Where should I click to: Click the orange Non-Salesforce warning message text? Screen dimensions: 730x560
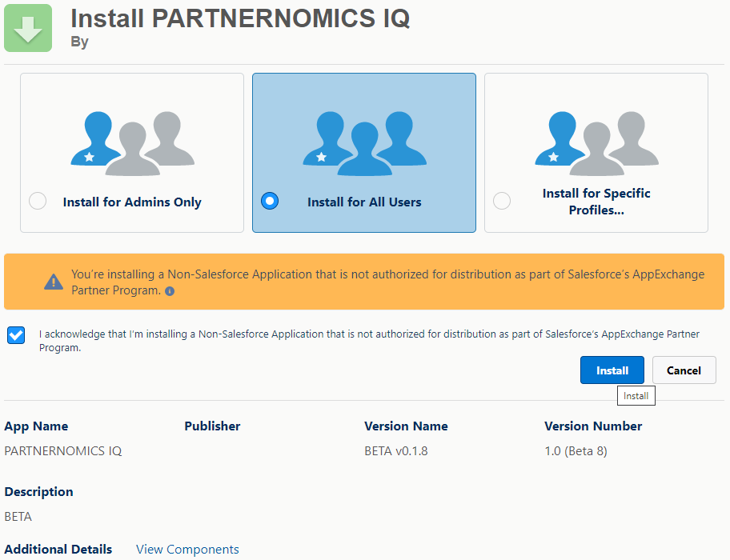tap(387, 282)
